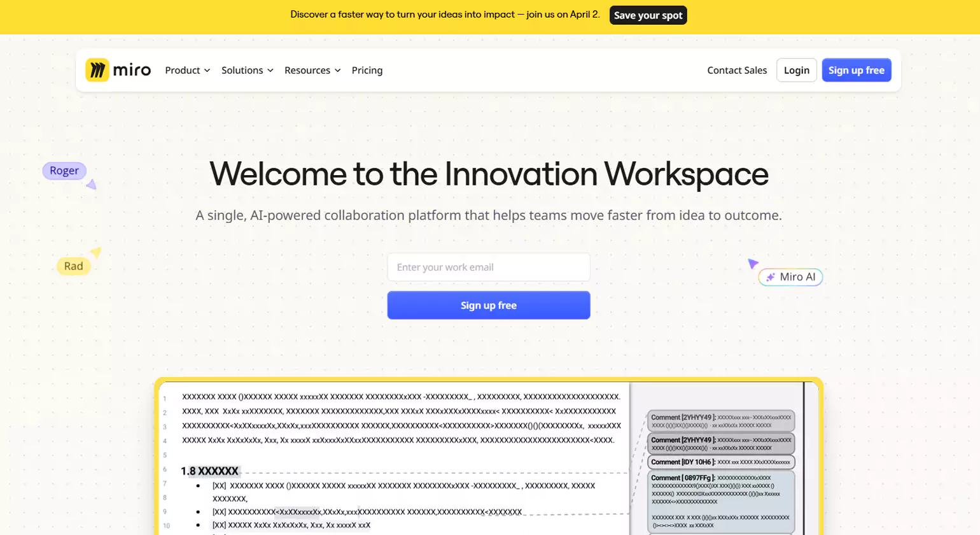The width and height of the screenshot is (980, 535).
Task: Open the Contact Sales link
Action: (x=737, y=70)
